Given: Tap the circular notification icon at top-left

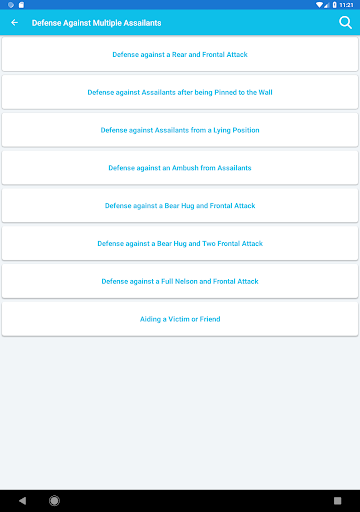Looking at the screenshot, I should 11,5.
